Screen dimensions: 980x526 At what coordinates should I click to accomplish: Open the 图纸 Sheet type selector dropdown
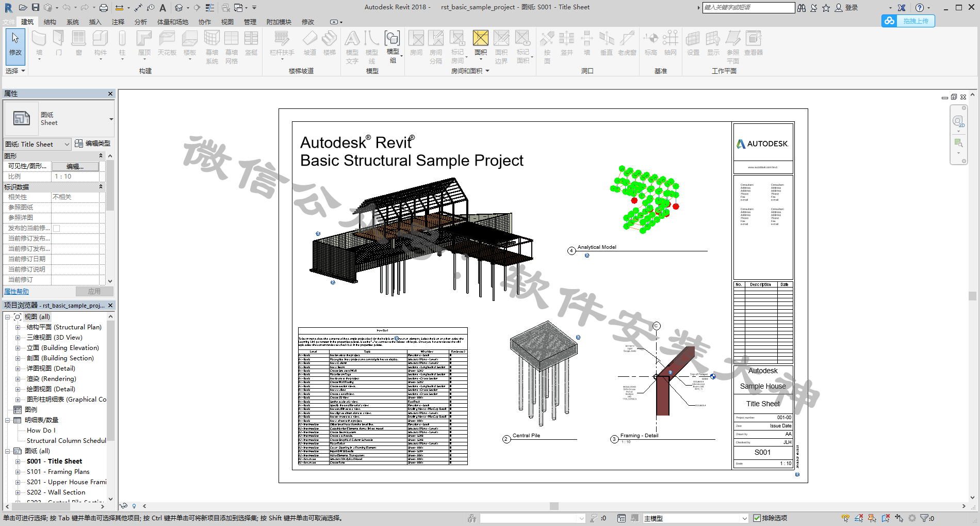pyautogui.click(x=111, y=119)
